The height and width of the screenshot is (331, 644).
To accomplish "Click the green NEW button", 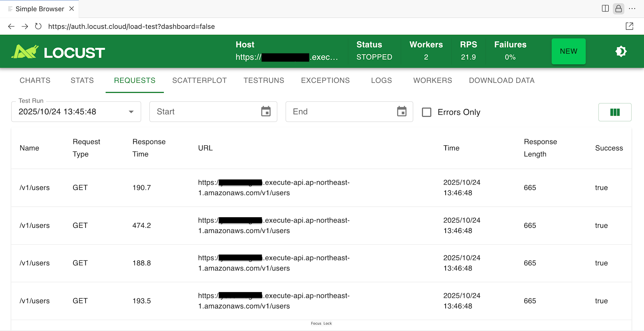I will tap(568, 52).
